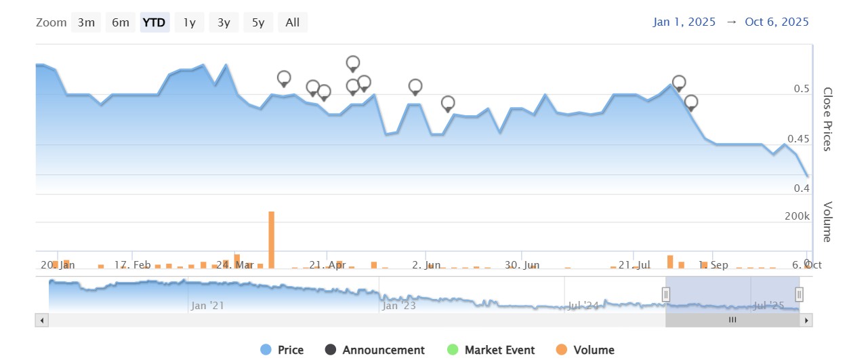Choose the 5y zoom option
The image size is (868, 360).
[258, 22]
